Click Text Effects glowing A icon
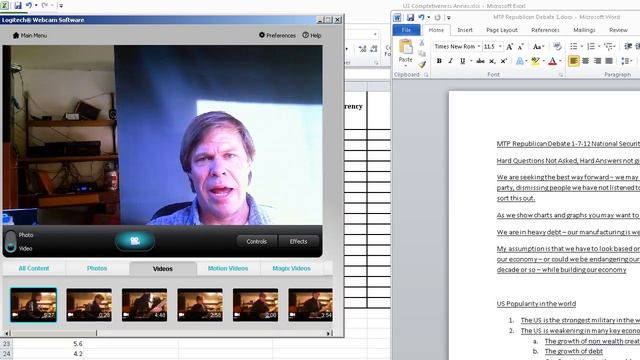 tap(520, 61)
